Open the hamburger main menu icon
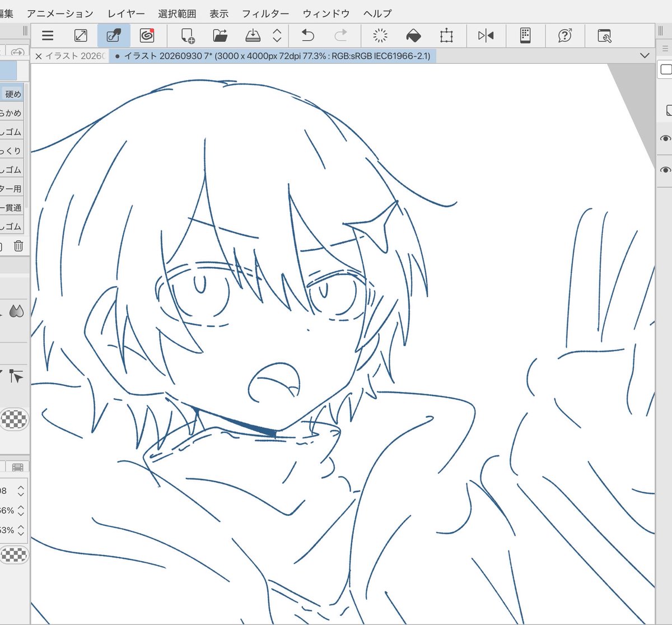This screenshot has width=672, height=625. tap(48, 36)
